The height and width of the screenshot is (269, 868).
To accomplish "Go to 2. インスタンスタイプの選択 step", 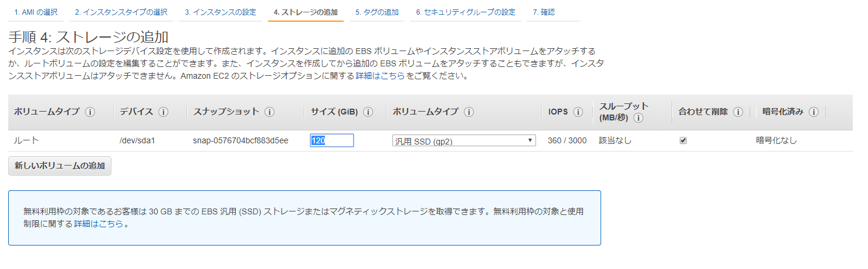I will pos(121,12).
